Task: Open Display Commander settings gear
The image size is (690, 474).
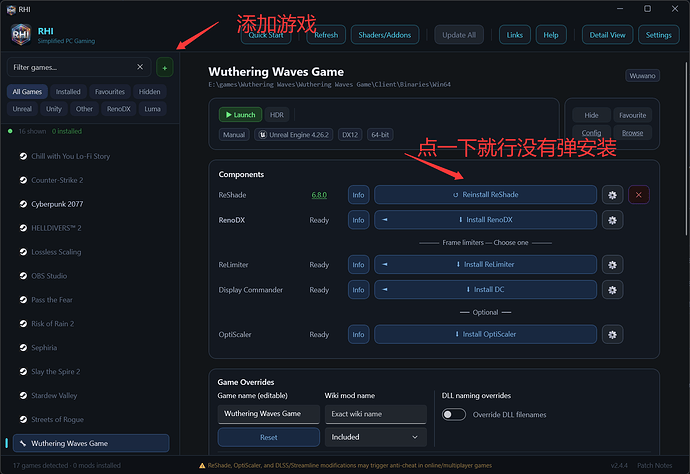Action: point(612,290)
